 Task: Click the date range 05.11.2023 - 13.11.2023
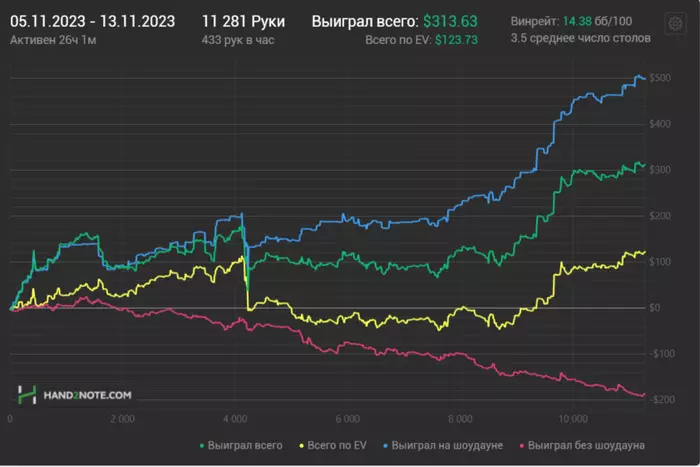[92, 21]
